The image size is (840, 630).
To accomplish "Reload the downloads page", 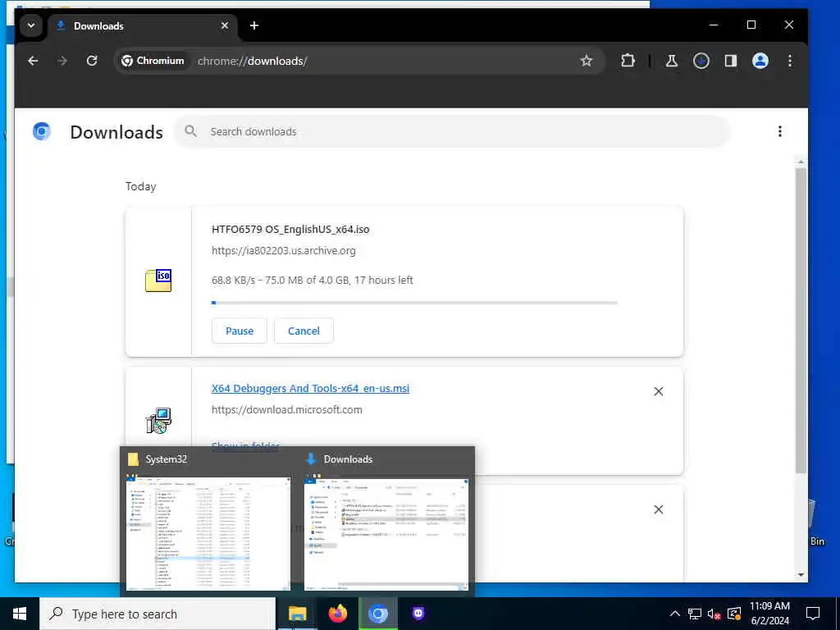I will tap(92, 61).
